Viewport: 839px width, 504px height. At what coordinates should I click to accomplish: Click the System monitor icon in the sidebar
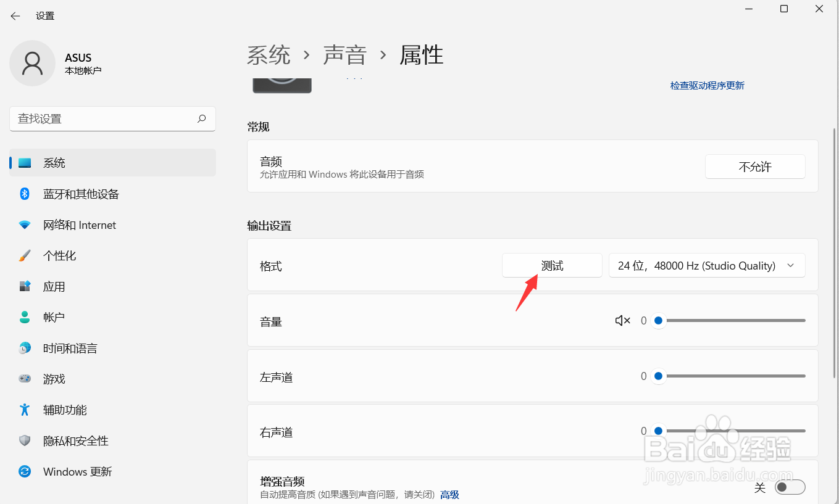25,163
